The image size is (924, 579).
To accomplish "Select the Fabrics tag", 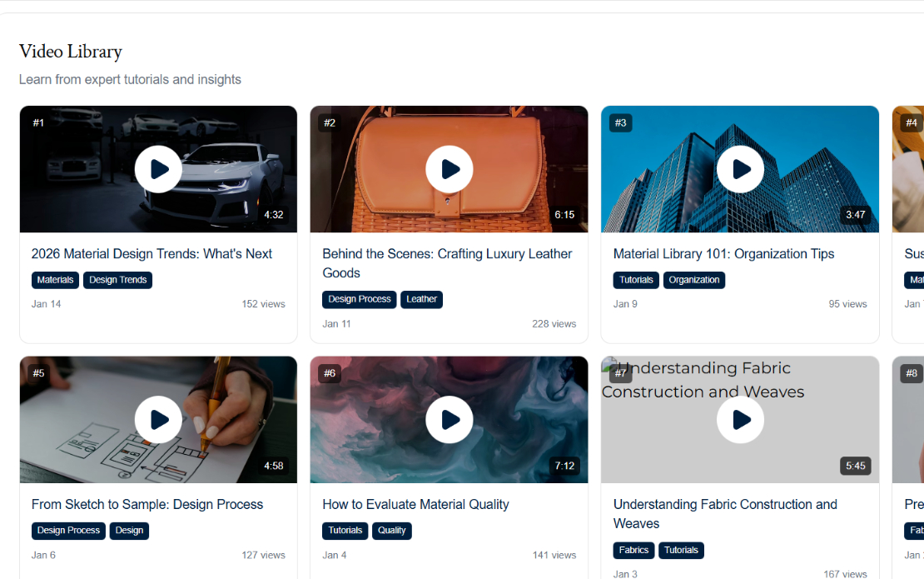I will coord(633,550).
